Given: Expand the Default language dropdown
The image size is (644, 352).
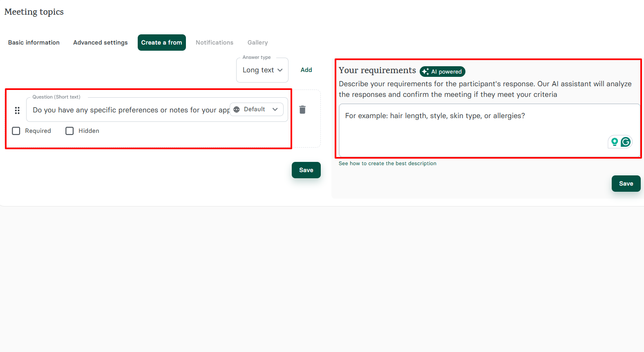Looking at the screenshot, I should (257, 110).
